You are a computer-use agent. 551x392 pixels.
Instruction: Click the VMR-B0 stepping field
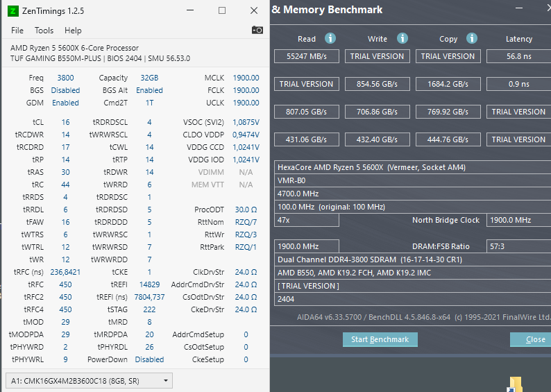point(412,180)
